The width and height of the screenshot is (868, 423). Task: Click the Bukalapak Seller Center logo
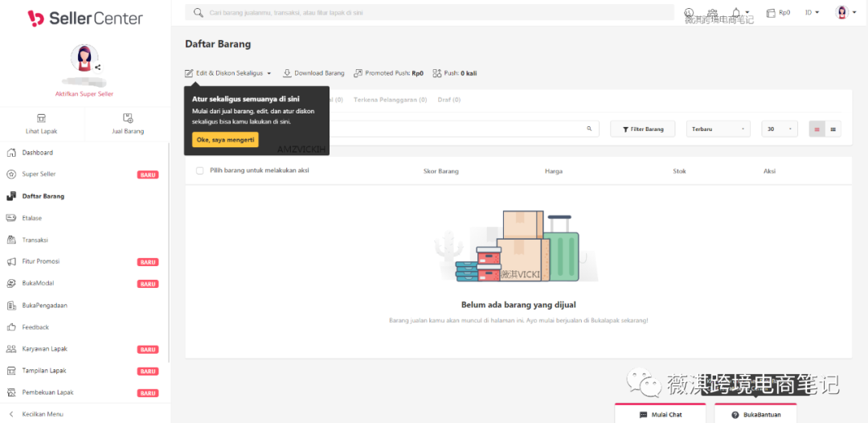coord(85,18)
